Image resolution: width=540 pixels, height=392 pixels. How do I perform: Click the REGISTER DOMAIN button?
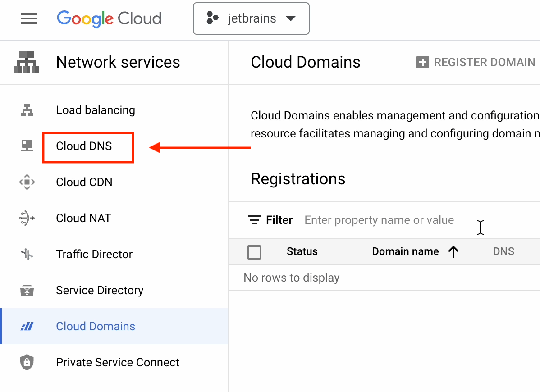coord(476,62)
